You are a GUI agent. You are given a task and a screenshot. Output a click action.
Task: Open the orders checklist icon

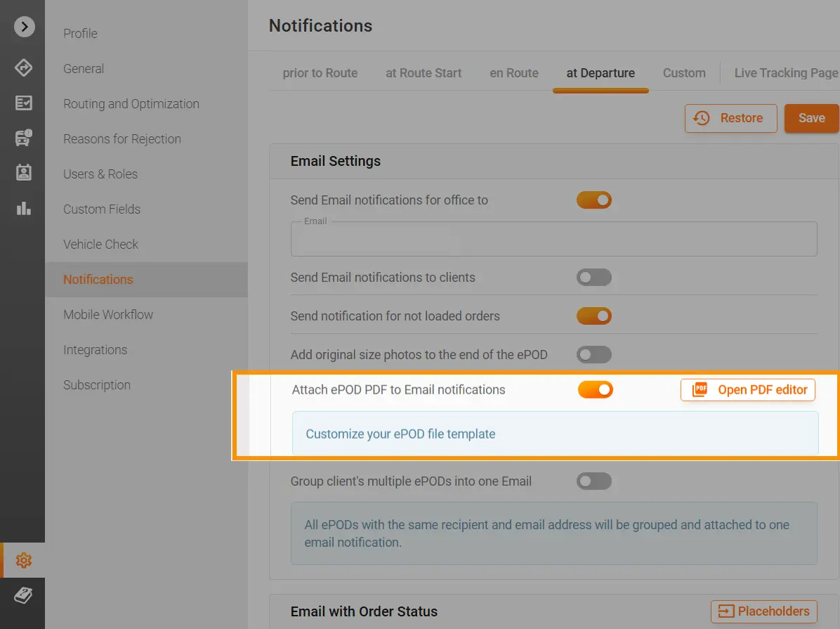pyautogui.click(x=24, y=103)
